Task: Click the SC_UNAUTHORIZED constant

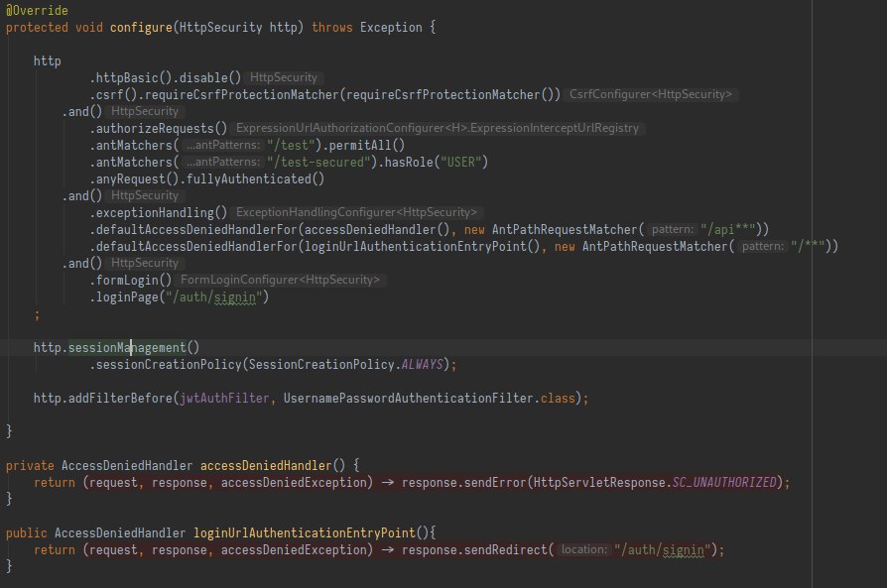Action: 724,482
